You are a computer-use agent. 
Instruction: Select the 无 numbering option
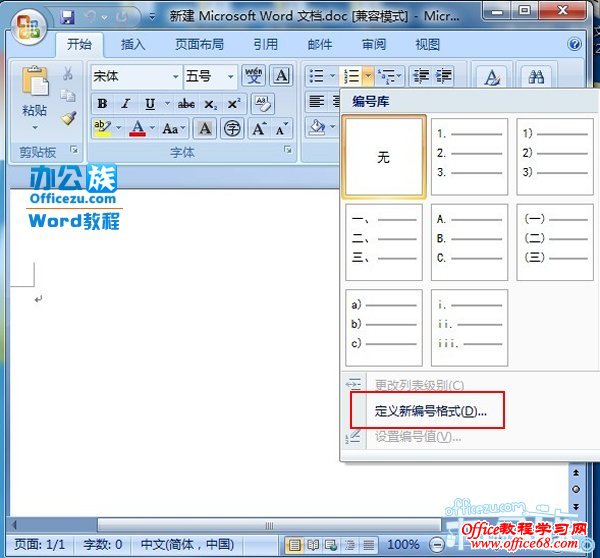(383, 158)
